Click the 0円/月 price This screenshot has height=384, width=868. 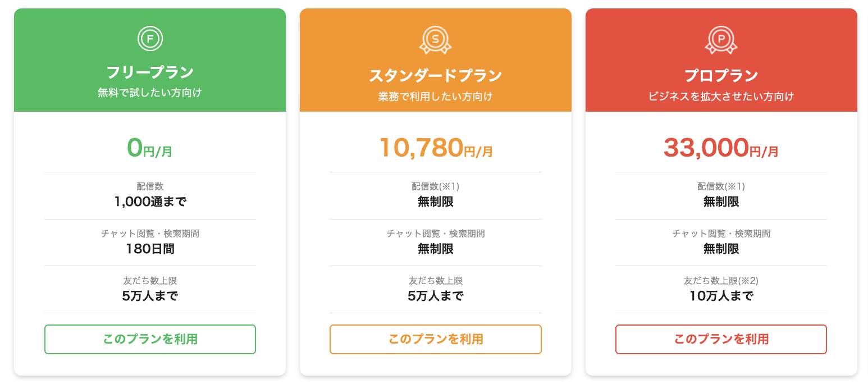pyautogui.click(x=150, y=148)
